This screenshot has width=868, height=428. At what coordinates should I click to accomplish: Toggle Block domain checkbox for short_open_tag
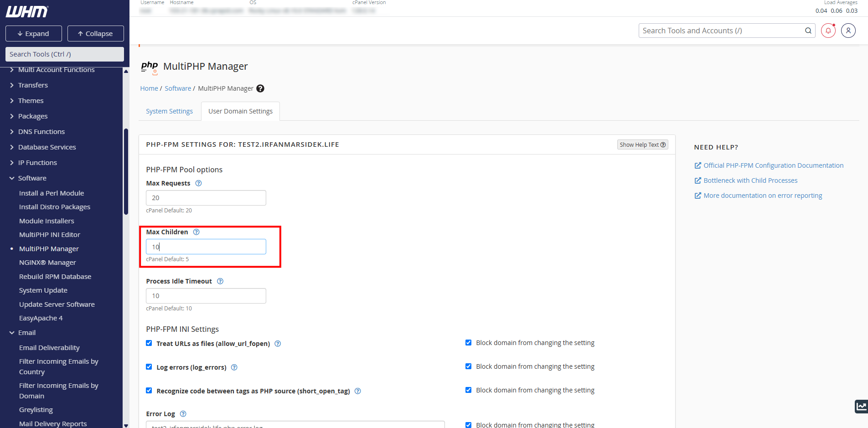pyautogui.click(x=468, y=390)
